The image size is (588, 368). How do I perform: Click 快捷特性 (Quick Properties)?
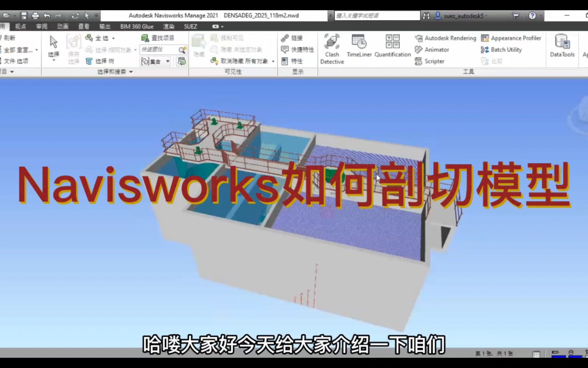pos(297,50)
